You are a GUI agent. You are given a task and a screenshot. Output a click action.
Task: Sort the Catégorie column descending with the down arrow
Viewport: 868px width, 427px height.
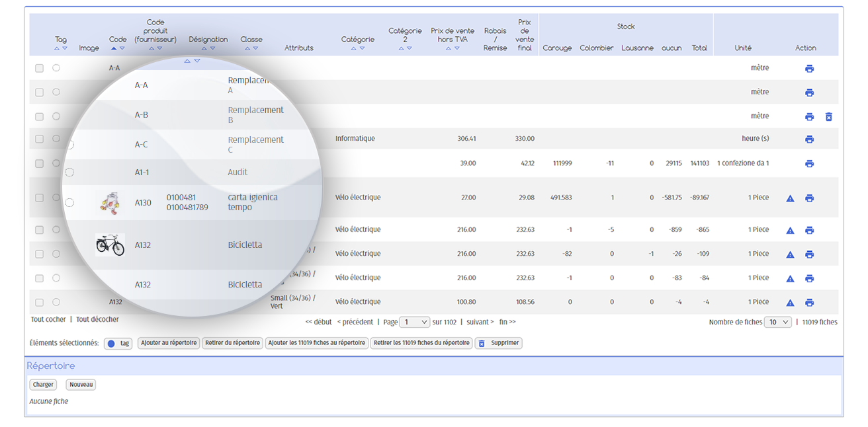coord(362,48)
